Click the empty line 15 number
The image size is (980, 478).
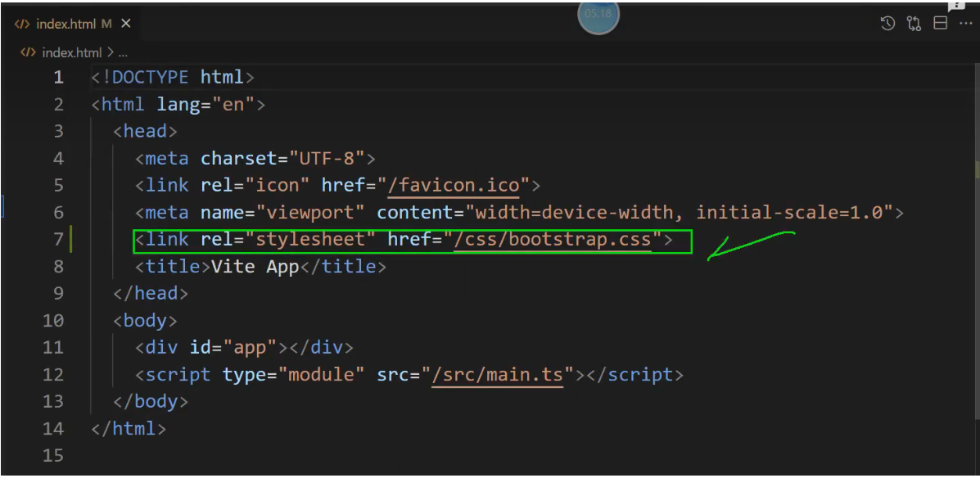point(54,456)
